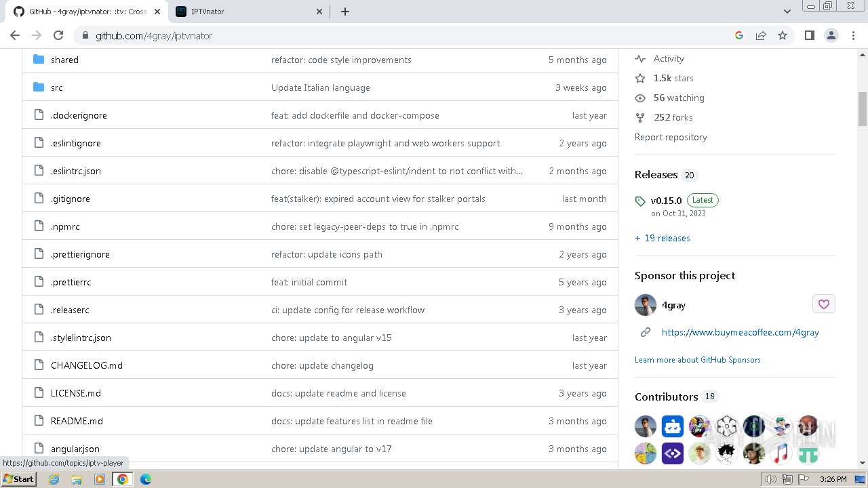Open CHANGELOG.md file
The width and height of the screenshot is (868, 488).
(87, 365)
